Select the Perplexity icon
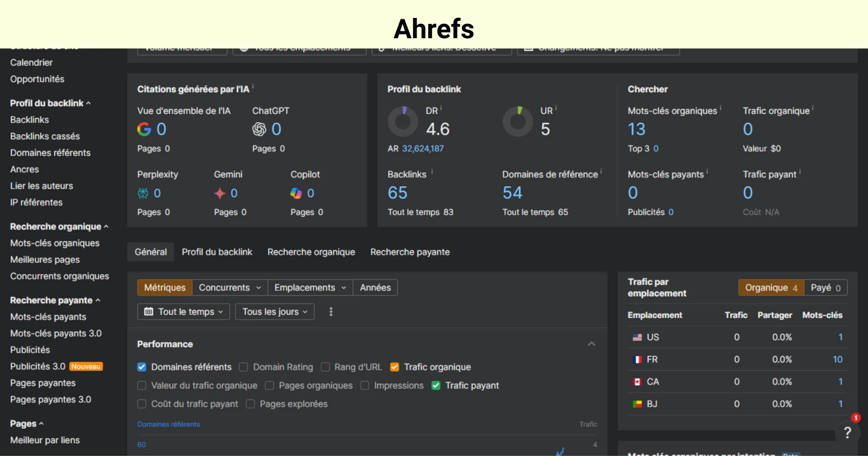This screenshot has width=868, height=456. 144,193
